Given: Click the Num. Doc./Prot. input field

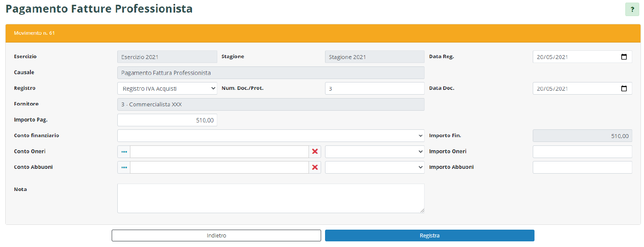Looking at the screenshot, I should point(374,89).
